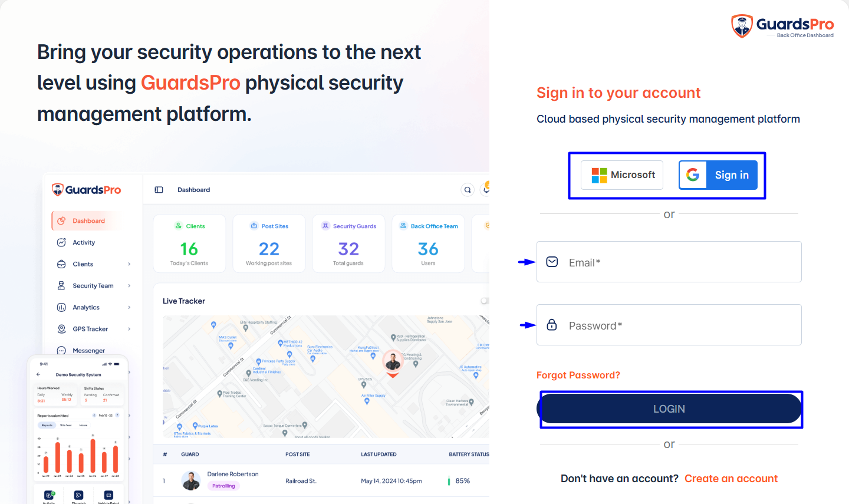Click the GuardsPro logo in top right
Screen dimensions: 849x504
[782, 27]
